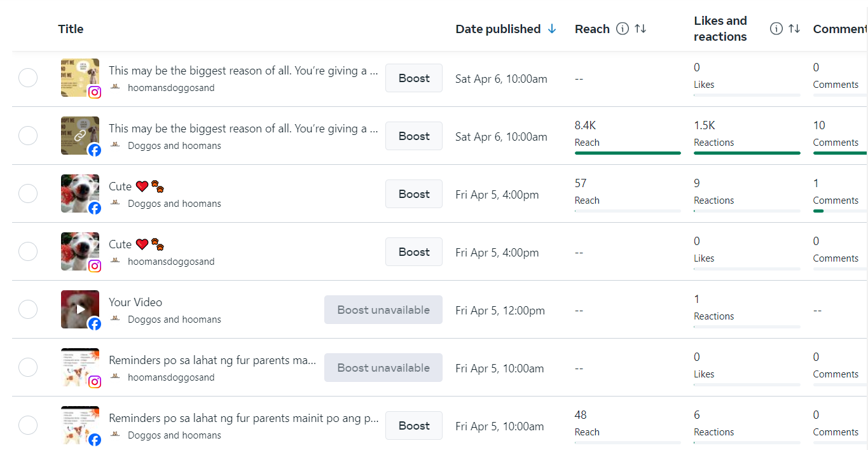Click the 8.4K Reach green progress bar
This screenshot has width=868, height=450.
[x=628, y=153]
